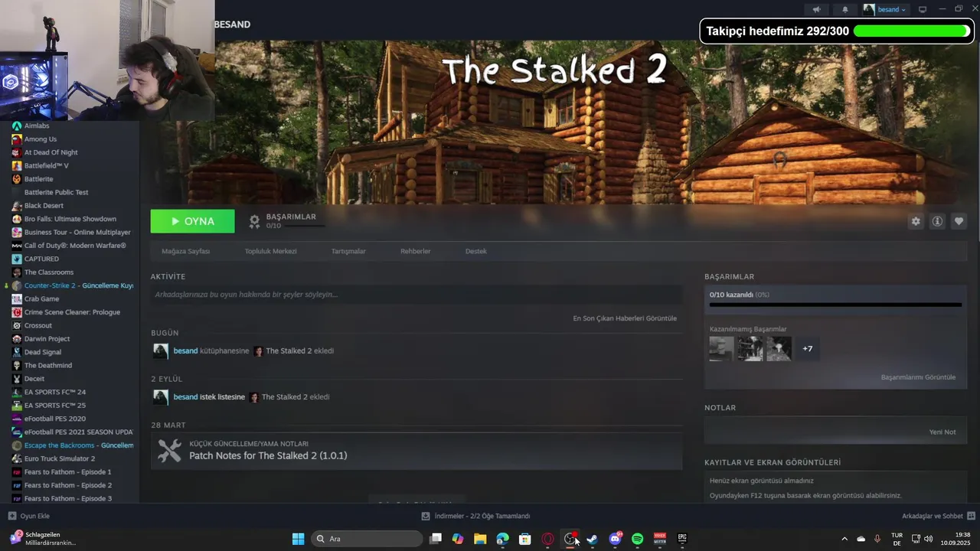Open Patch Notes for The Stalked 2 (1.0.1)
The image size is (980, 551).
(268, 455)
